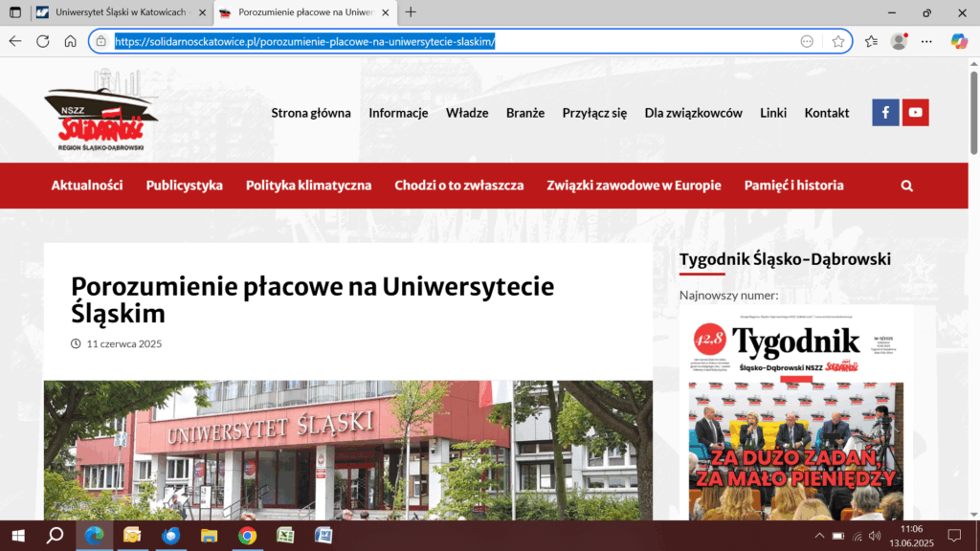The width and height of the screenshot is (980, 551).
Task: Open Strona główna menu item
Action: click(311, 113)
